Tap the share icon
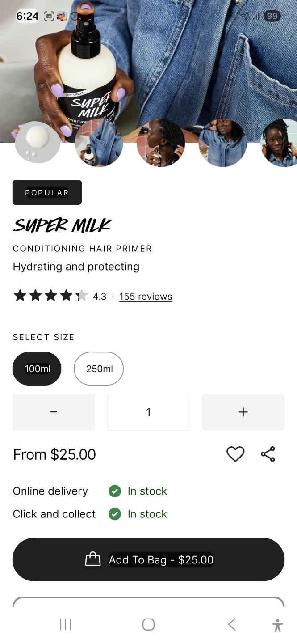The height and width of the screenshot is (644, 297). (x=268, y=454)
